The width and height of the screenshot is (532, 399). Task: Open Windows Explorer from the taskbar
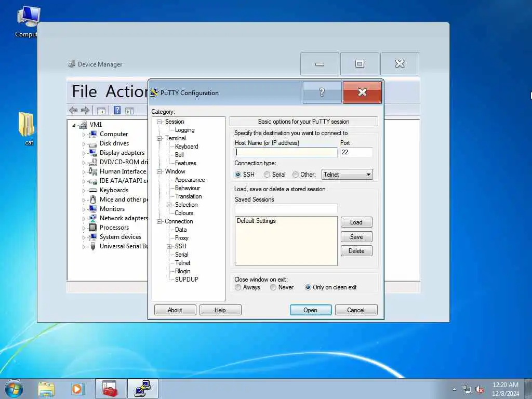coord(46,389)
